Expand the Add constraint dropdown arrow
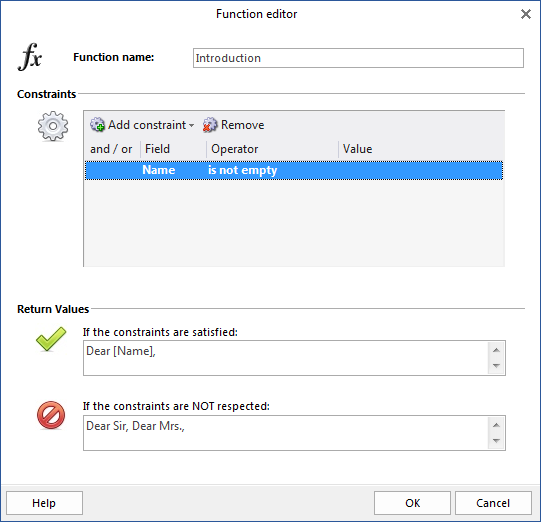 (191, 125)
